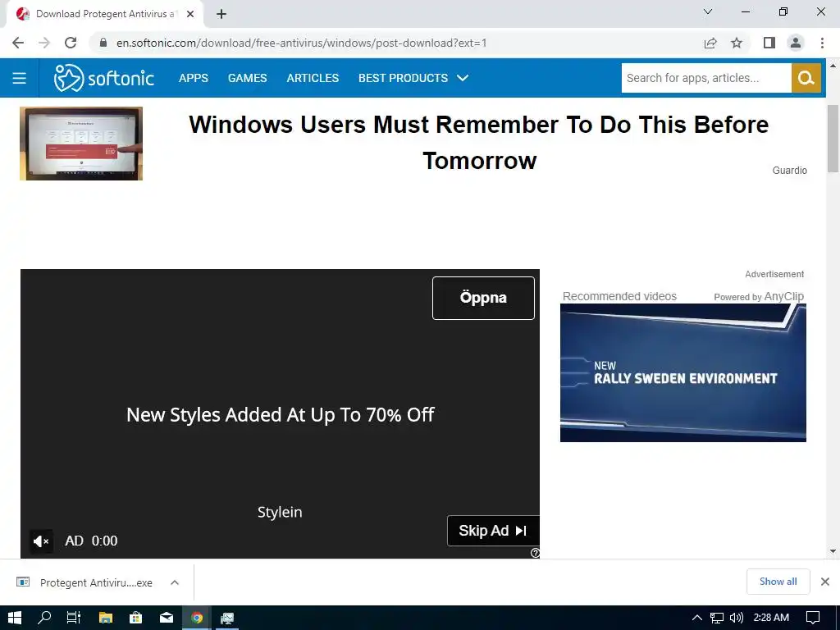Switch to Chrome in the taskbar
Viewport: 840px width, 630px height.
[197, 618]
